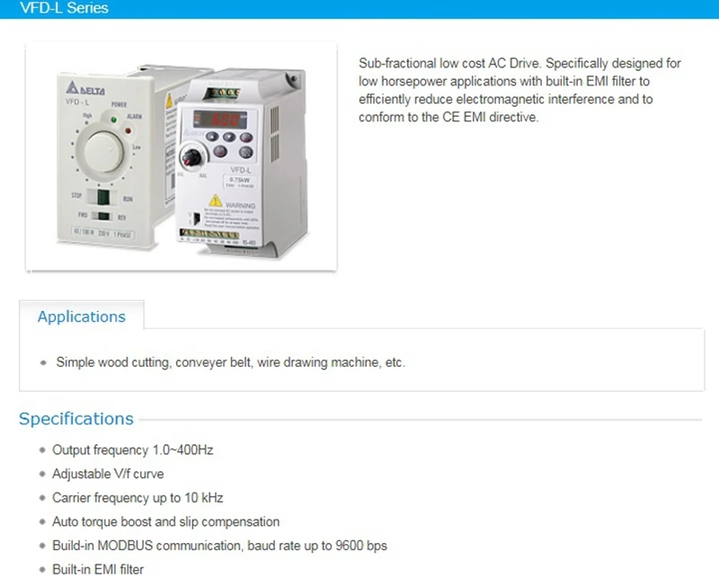Click the FWD/REV selector switch

pos(103,216)
